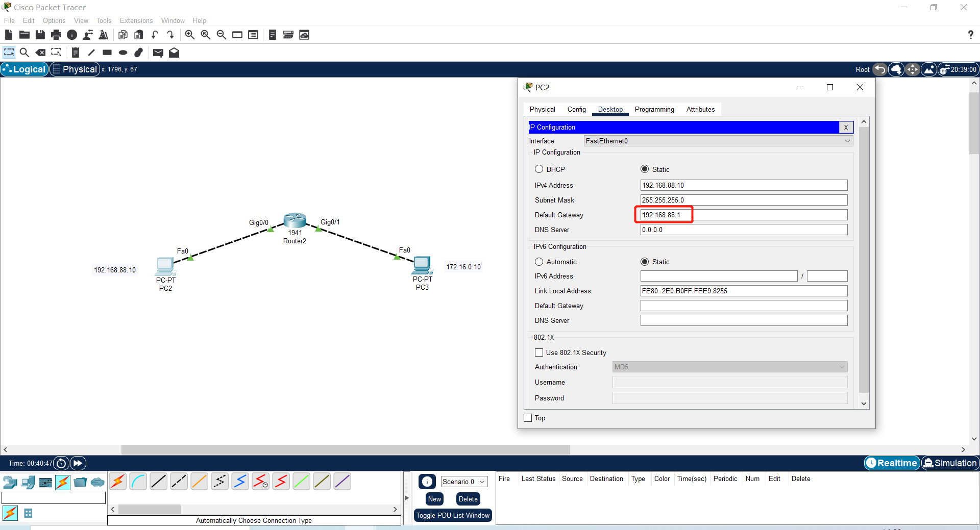
Task: Click the PC2 window vertical scrollbar
Action: pyautogui.click(x=864, y=260)
